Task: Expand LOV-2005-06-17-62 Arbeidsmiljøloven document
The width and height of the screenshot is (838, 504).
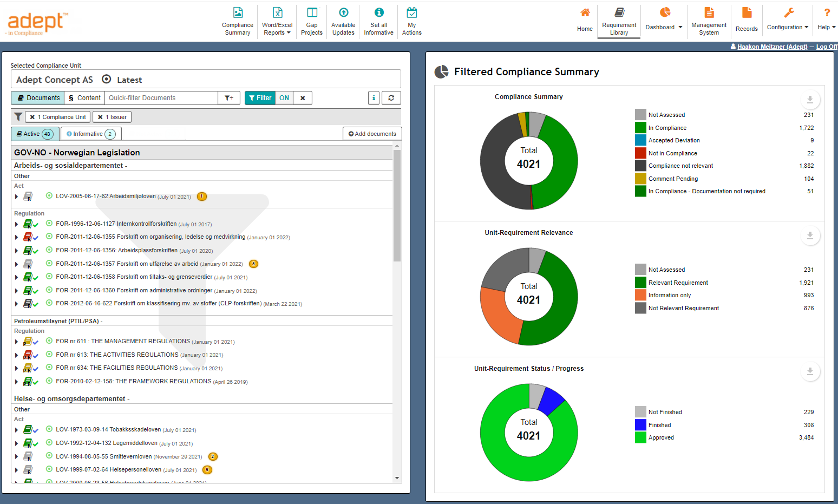Action: 16,197
